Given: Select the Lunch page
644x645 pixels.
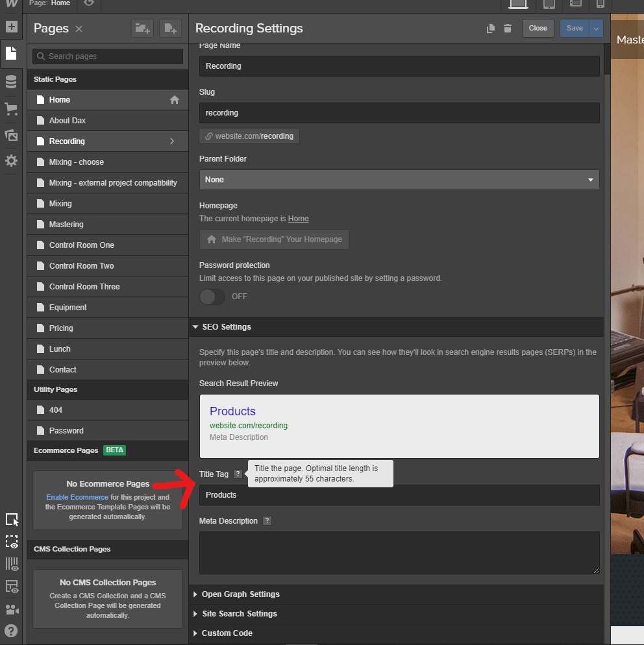Looking at the screenshot, I should tap(108, 349).
